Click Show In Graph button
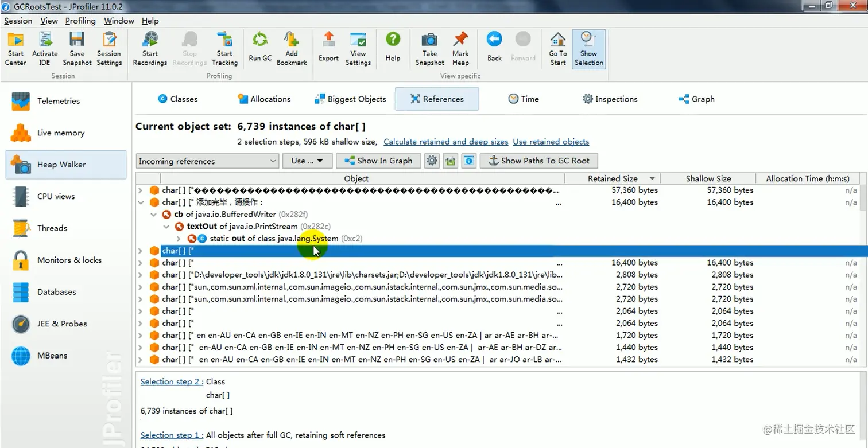This screenshot has width=868, height=448. [378, 161]
